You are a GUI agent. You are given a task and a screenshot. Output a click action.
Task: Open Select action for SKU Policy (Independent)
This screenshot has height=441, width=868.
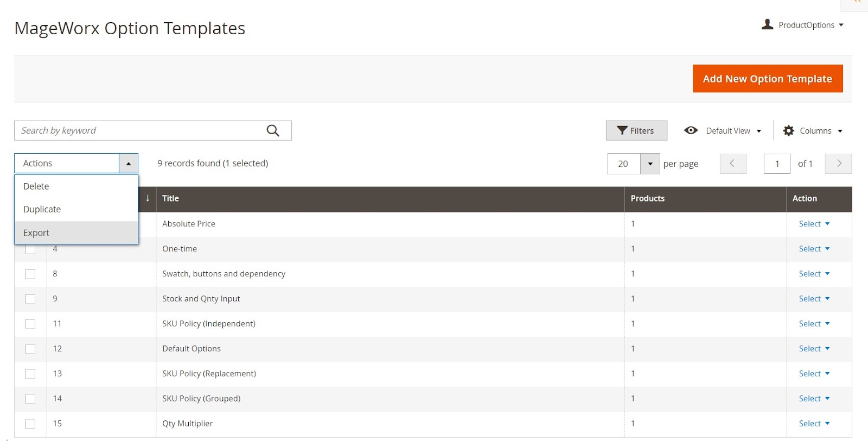(x=814, y=324)
